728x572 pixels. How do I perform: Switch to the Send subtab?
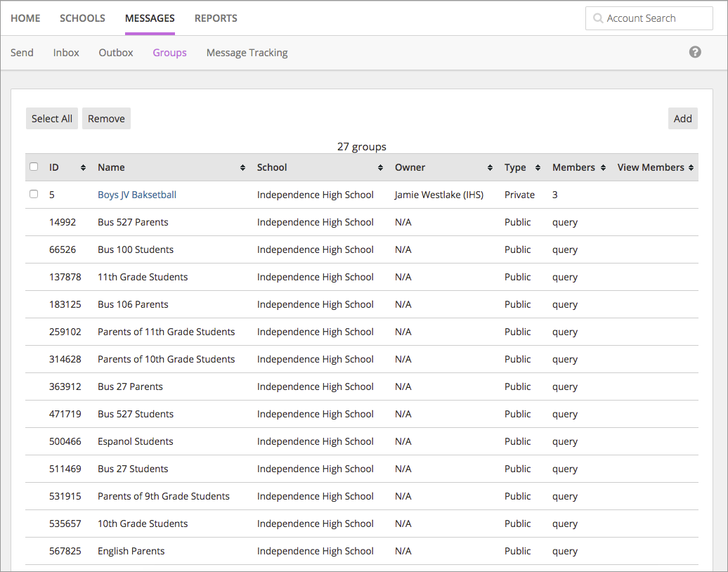(x=22, y=53)
